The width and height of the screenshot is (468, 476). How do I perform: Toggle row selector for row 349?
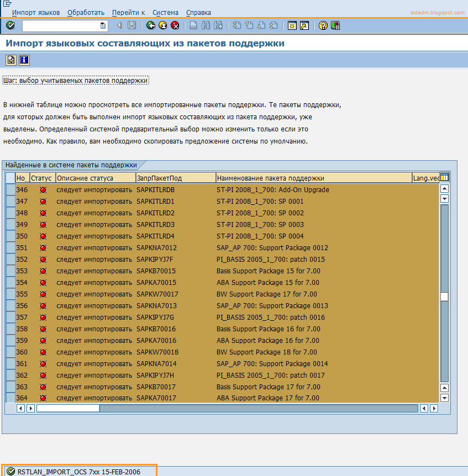(x=10, y=225)
